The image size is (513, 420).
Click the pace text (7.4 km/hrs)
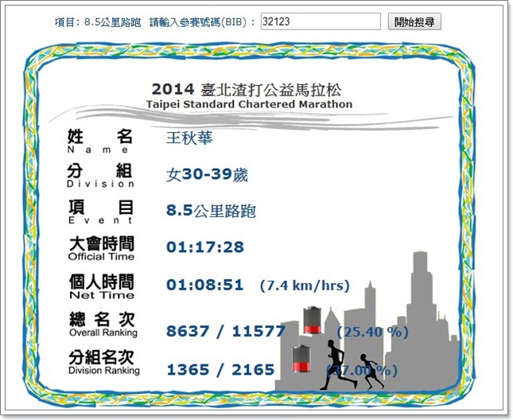point(305,286)
